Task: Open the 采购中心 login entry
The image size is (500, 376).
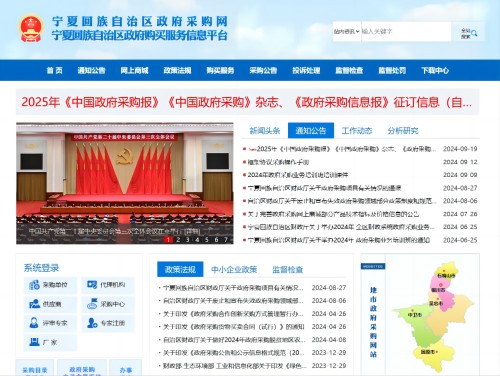Action: pyautogui.click(x=108, y=304)
